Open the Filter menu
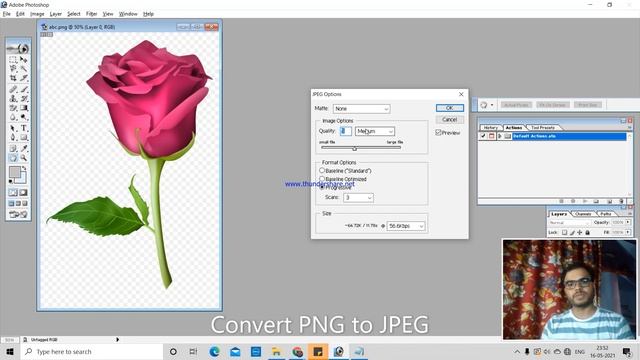 (91, 14)
